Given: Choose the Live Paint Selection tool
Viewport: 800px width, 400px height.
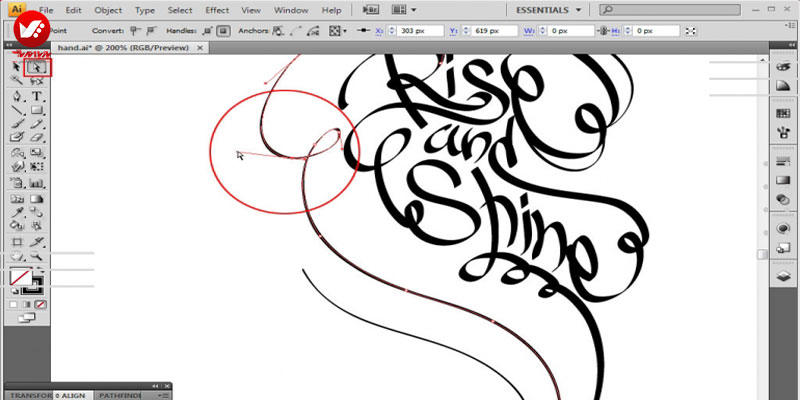Looking at the screenshot, I should tap(37, 225).
